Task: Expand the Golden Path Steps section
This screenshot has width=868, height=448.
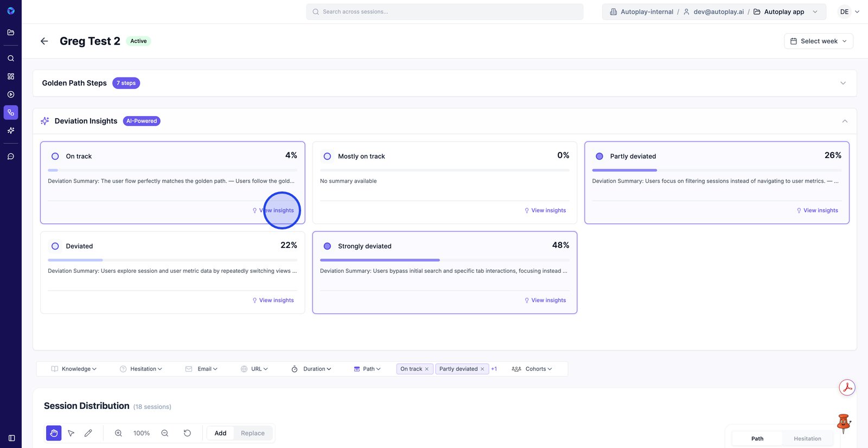Action: tap(843, 83)
